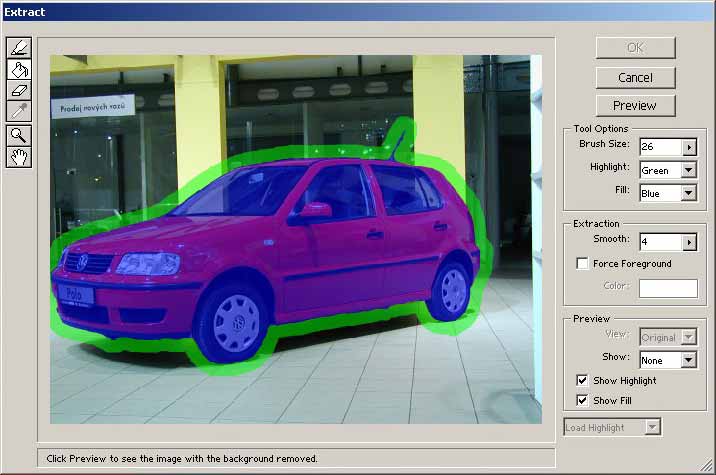The height and width of the screenshot is (475, 716).
Task: Select the Fill bucket tool
Action: point(19,69)
